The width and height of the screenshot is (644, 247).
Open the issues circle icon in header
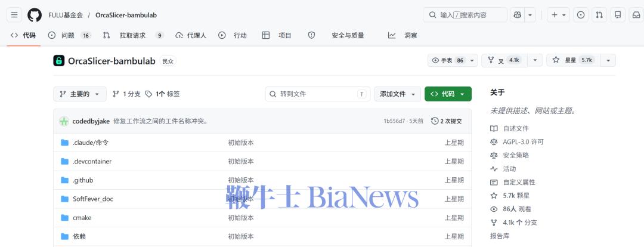point(581,15)
